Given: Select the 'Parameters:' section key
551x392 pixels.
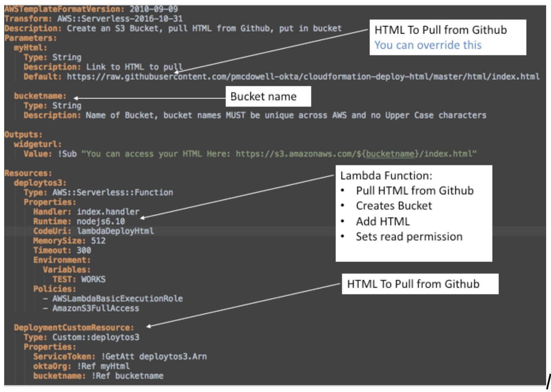Looking at the screenshot, I should pos(30,38).
